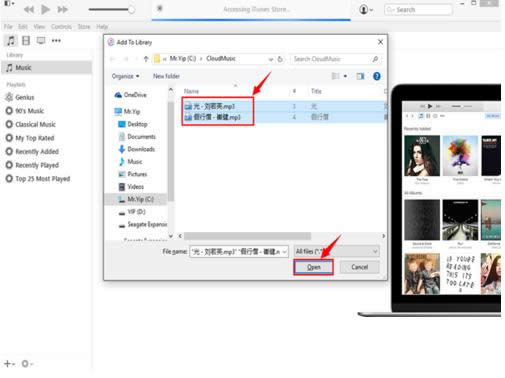Open the Edit menu
505x378 pixels.
coord(23,27)
